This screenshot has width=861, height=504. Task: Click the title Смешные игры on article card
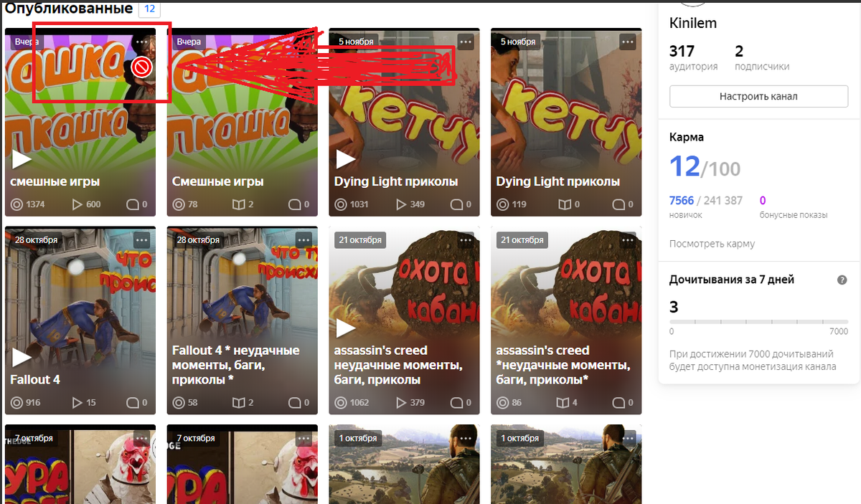click(218, 181)
